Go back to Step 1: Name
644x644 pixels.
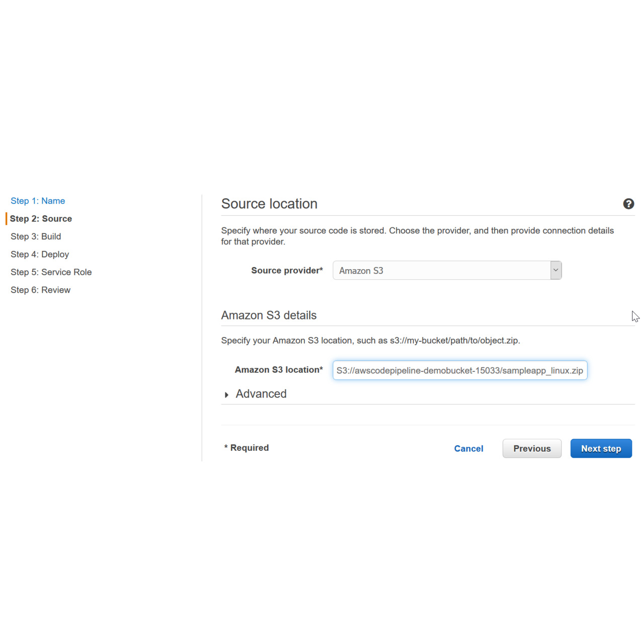click(38, 201)
